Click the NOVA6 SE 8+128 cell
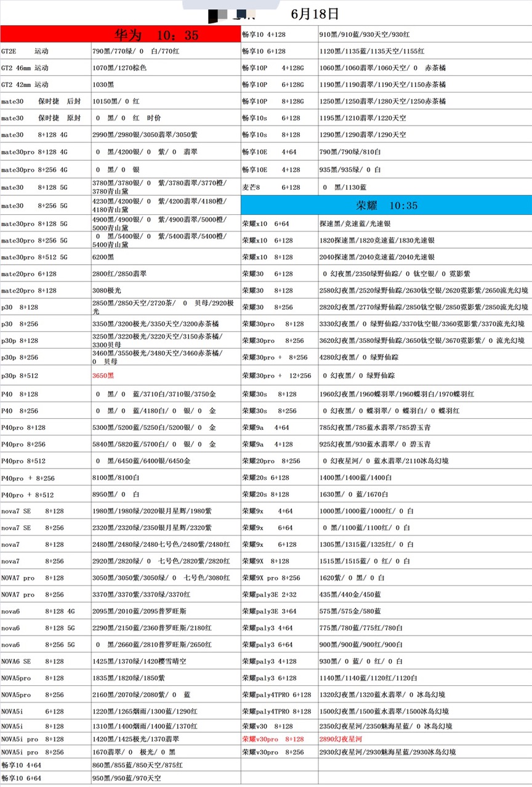Viewport: 532px width, 787px height. tap(46, 661)
